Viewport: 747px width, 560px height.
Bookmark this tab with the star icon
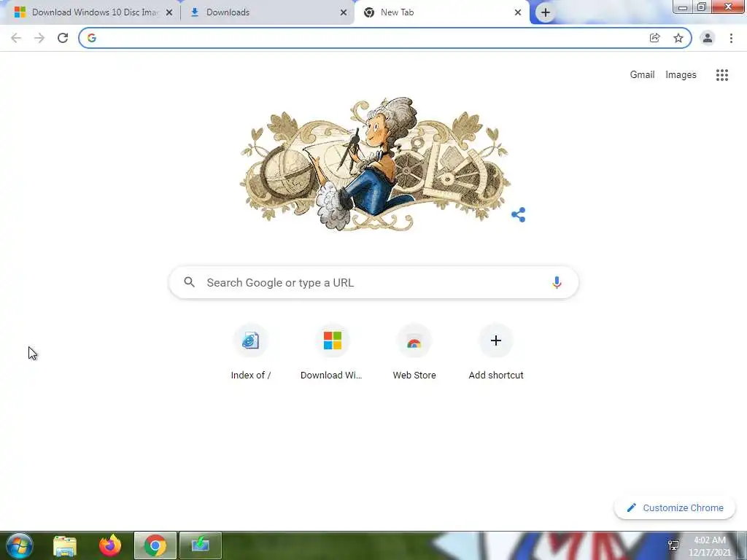pyautogui.click(x=678, y=38)
